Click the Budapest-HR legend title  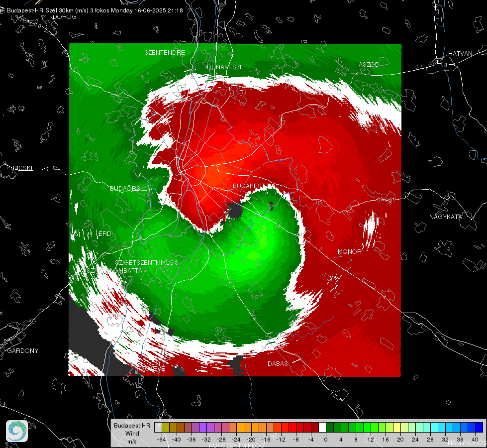click(132, 425)
